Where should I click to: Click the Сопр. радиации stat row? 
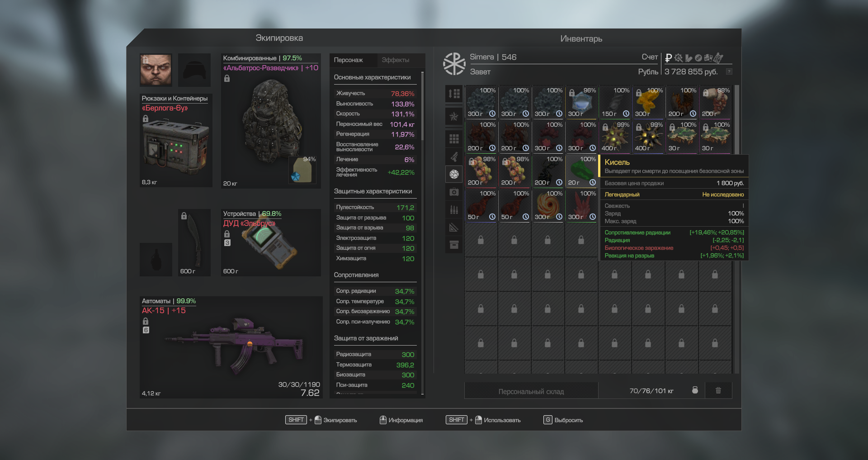coord(374,291)
